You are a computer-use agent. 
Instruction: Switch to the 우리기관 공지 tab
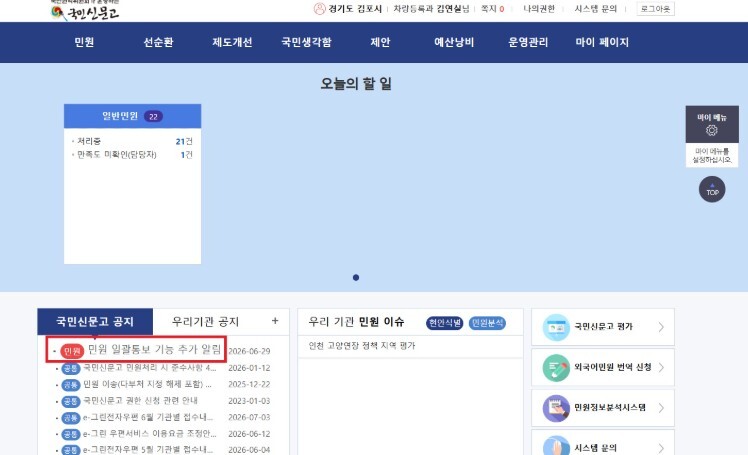(x=205, y=321)
